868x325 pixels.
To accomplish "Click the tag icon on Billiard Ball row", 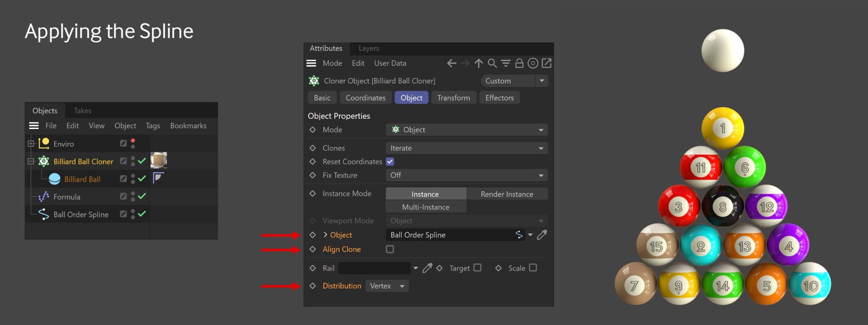I will 158,178.
